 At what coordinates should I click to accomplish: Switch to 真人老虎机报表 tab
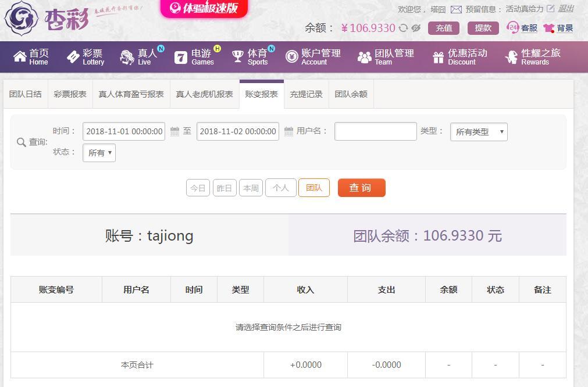(204, 94)
